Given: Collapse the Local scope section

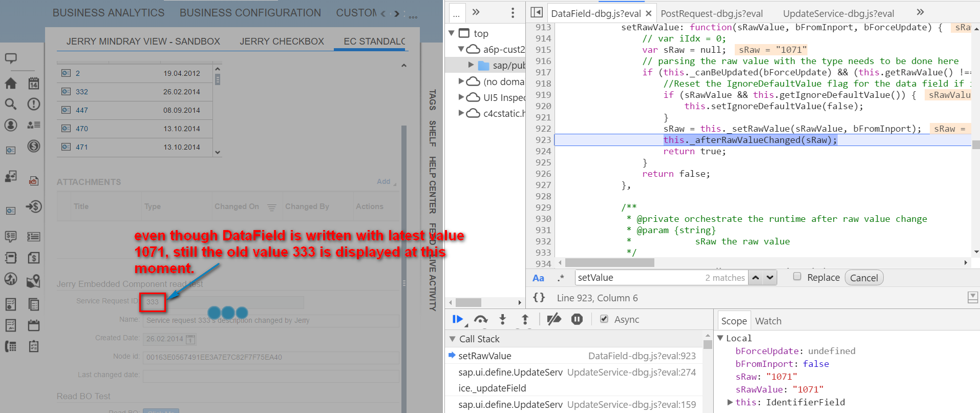Looking at the screenshot, I should pyautogui.click(x=720, y=338).
